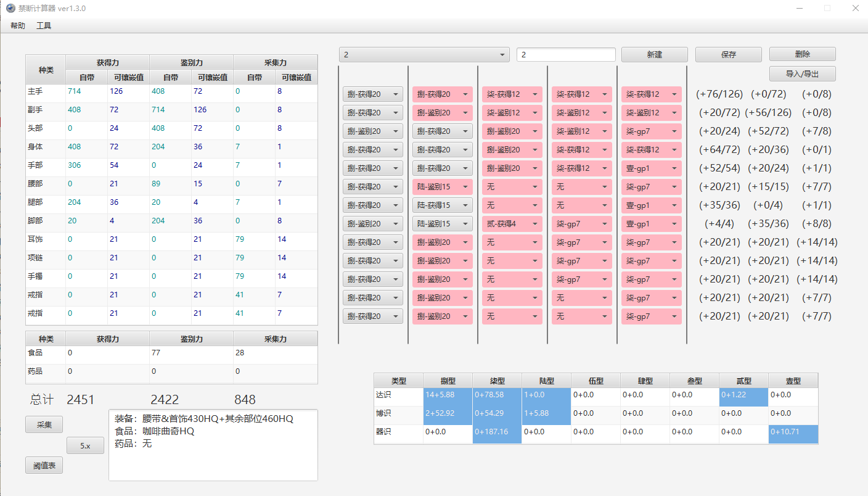The height and width of the screenshot is (496, 868).
Task: Click the notes text area listing 装备 and 食品
Action: [x=213, y=445]
